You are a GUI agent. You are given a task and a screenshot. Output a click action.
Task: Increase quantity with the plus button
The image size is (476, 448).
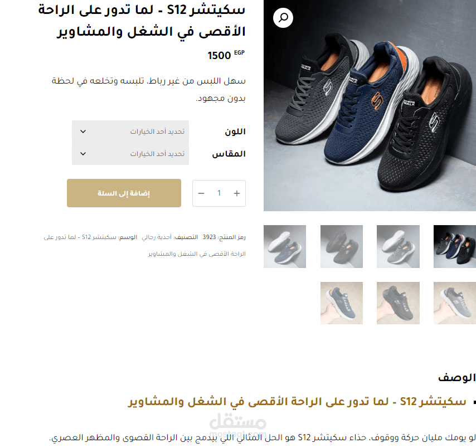pos(237,193)
